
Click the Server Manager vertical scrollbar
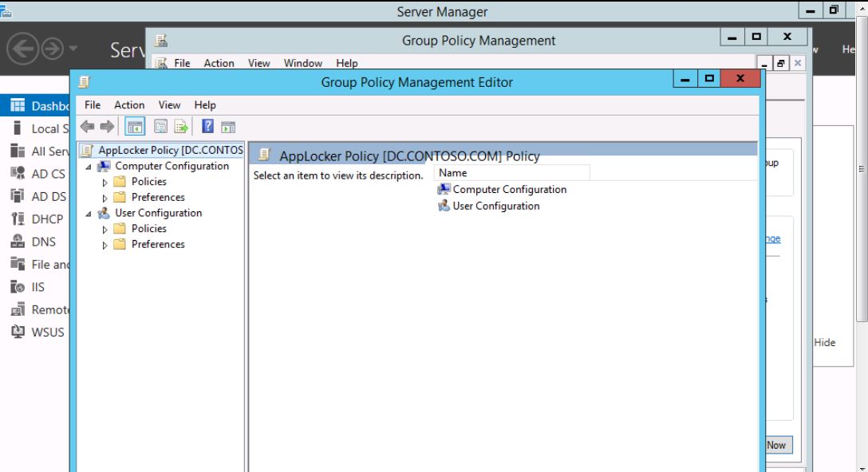pos(862,169)
